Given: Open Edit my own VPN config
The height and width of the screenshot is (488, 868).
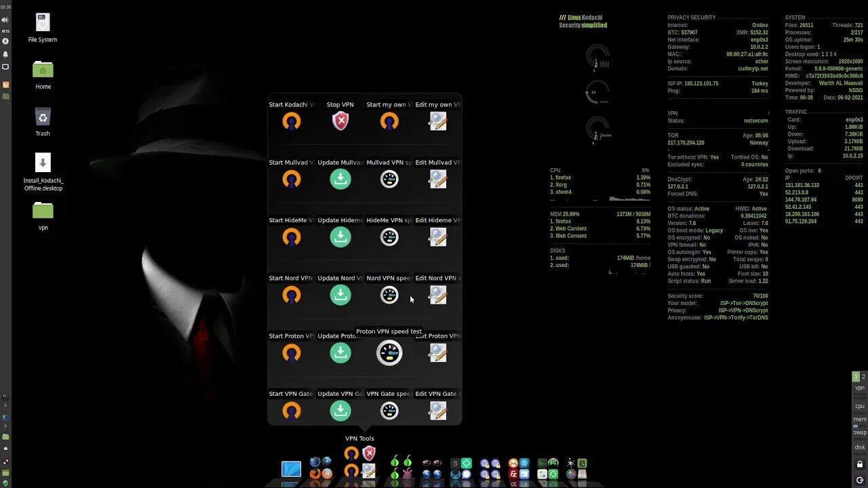Looking at the screenshot, I should [x=438, y=121].
